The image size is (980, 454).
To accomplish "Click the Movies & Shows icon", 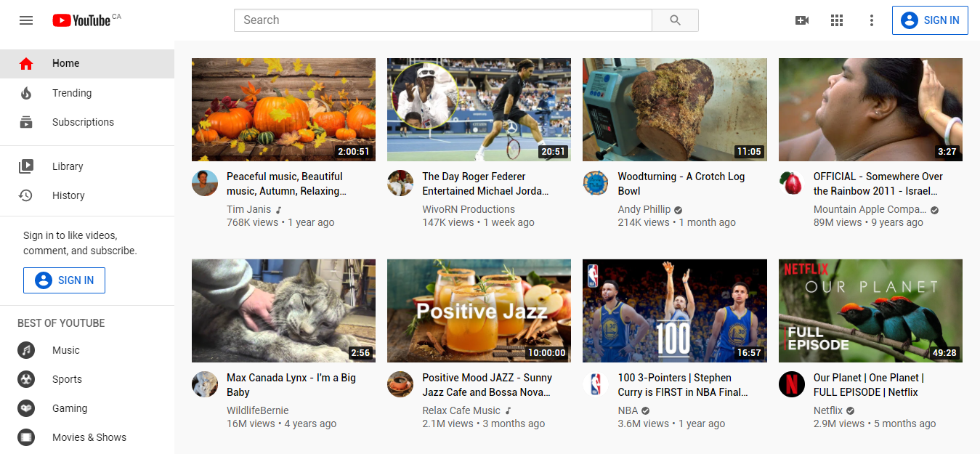I will point(26,437).
